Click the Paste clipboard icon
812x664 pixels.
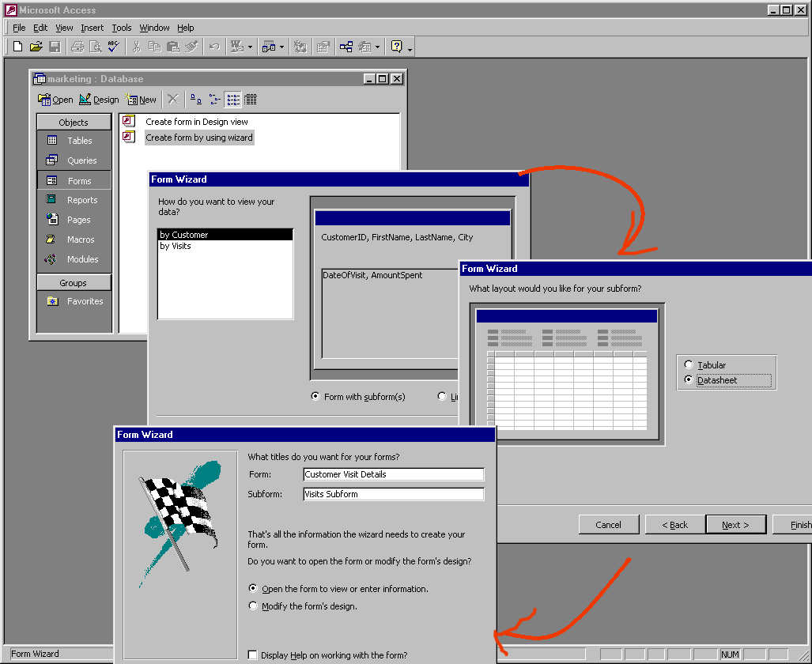point(173,47)
